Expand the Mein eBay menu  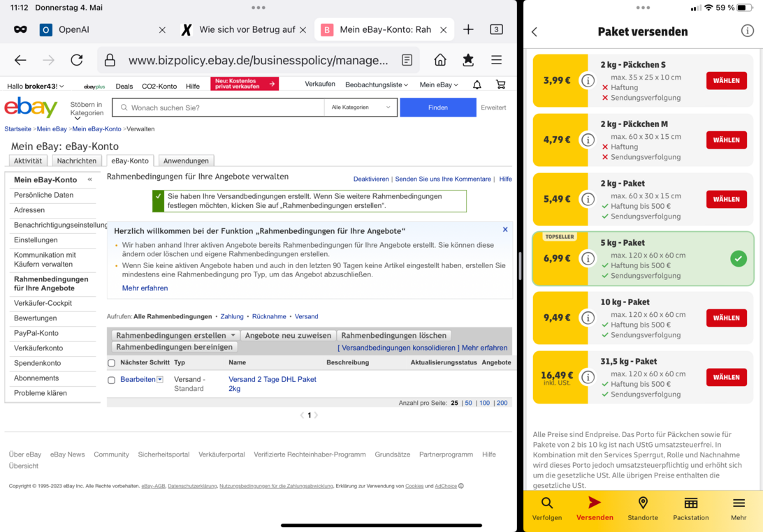click(x=439, y=84)
